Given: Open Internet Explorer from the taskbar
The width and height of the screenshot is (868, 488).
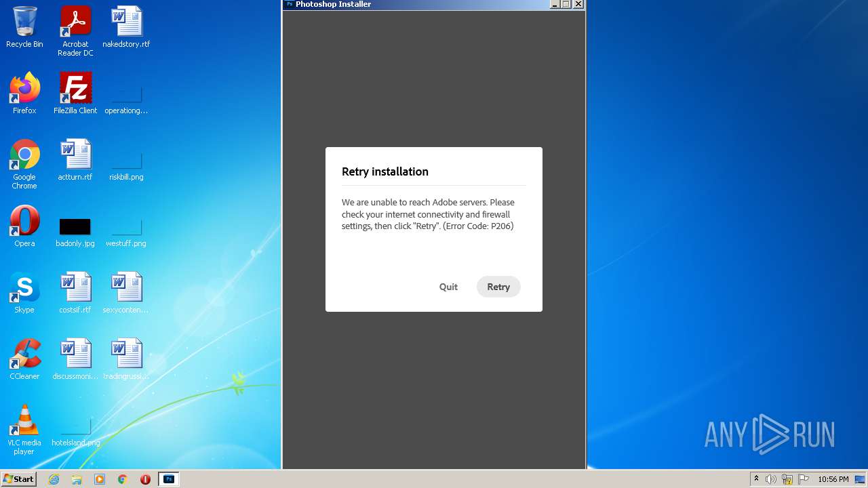Looking at the screenshot, I should point(54,479).
